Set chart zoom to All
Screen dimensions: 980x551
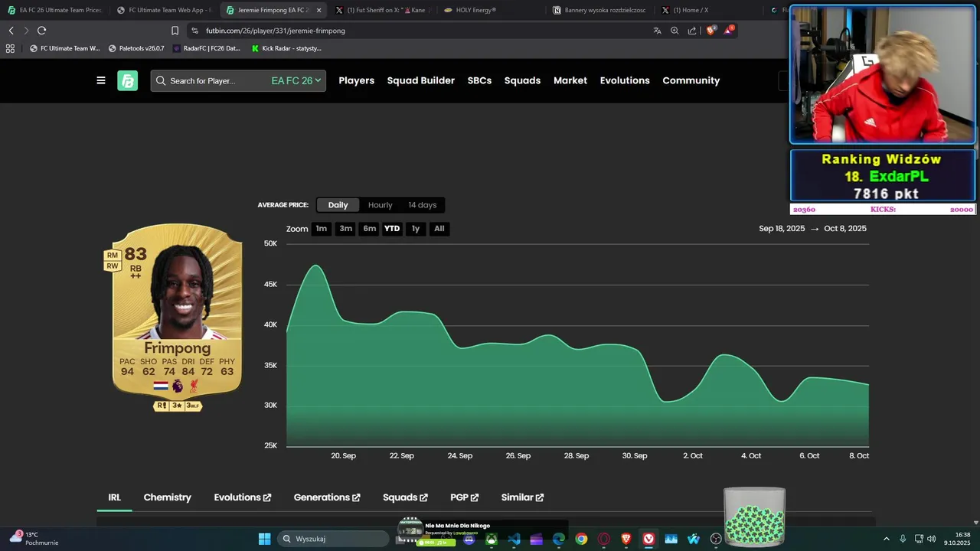coord(439,229)
